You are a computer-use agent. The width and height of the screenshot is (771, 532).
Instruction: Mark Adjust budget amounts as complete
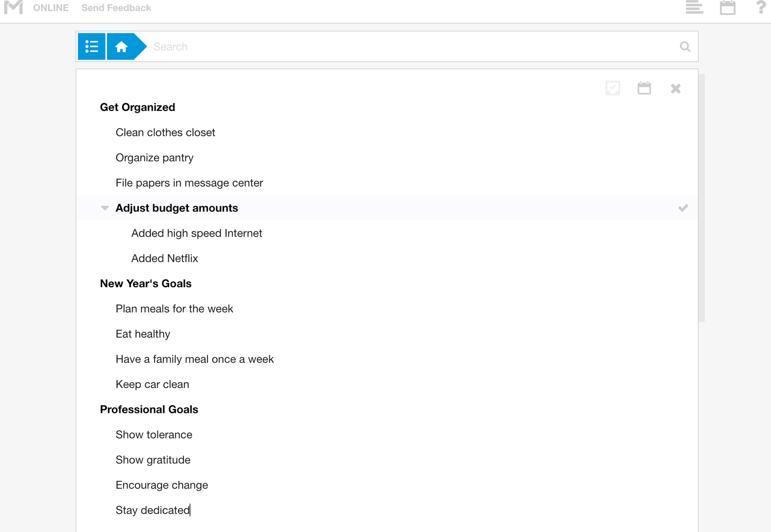683,208
